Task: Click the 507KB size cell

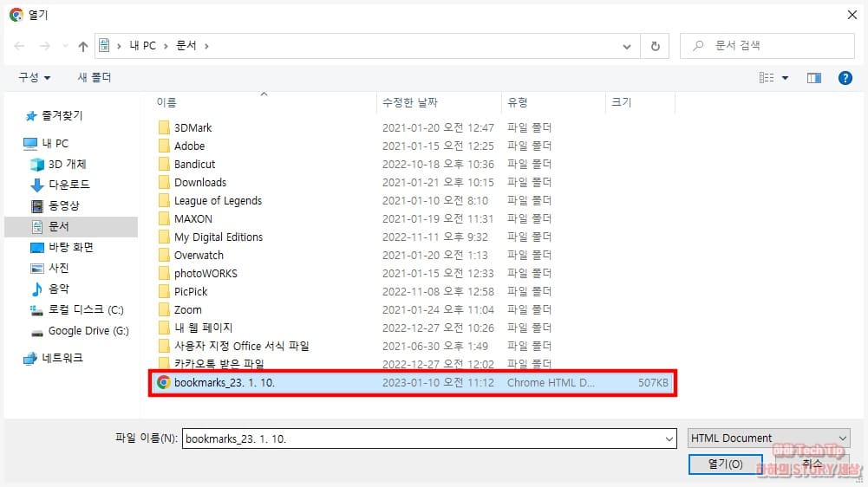Action: [x=653, y=383]
